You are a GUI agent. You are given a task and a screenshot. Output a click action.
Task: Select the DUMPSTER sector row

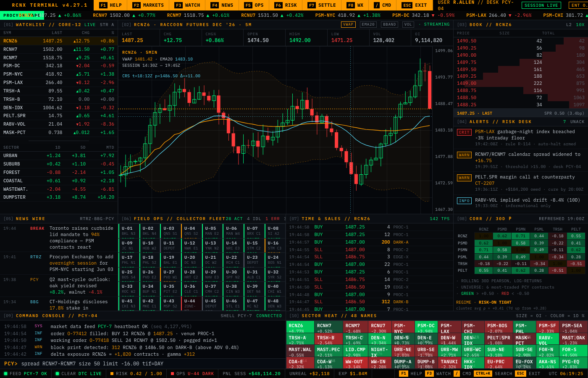click(59, 197)
